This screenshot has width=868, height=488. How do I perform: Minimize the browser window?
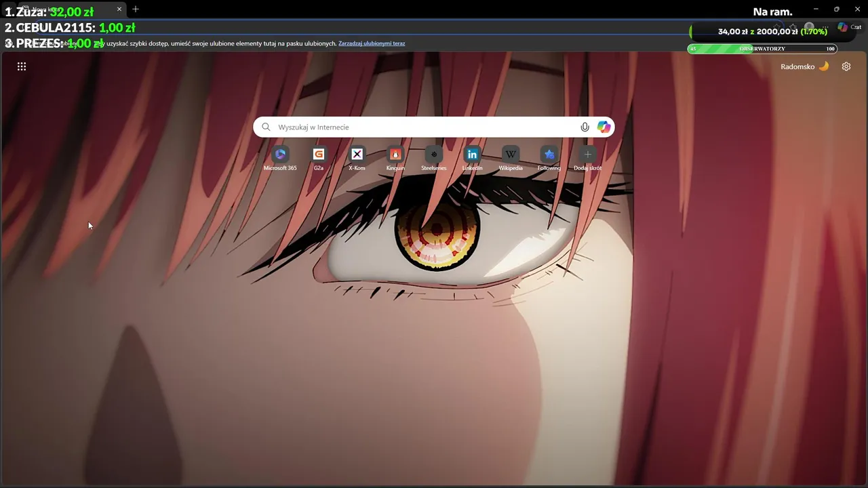click(816, 9)
